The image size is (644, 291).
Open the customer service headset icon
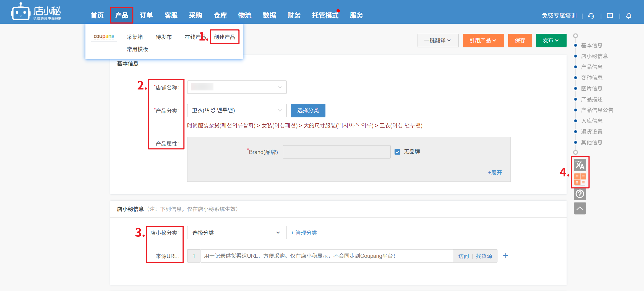[x=591, y=16]
